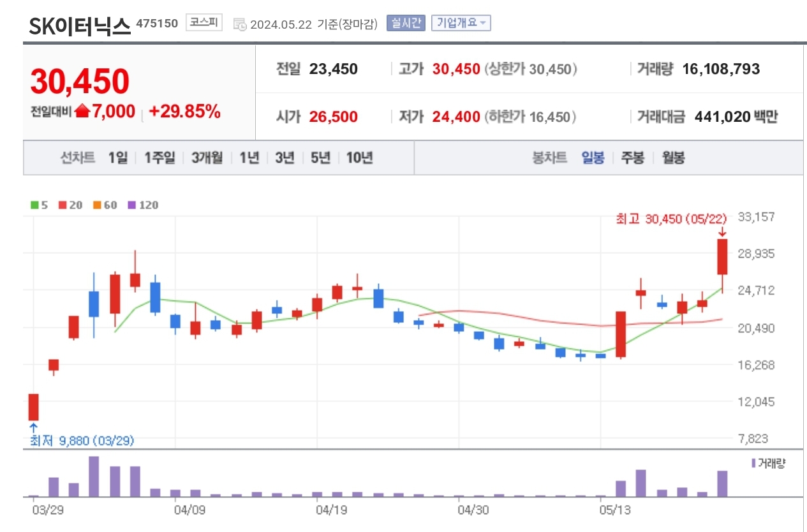Click the 실시간 button

[406, 23]
